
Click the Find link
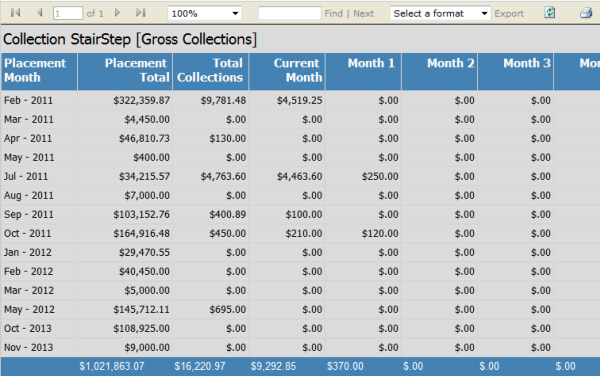coord(334,13)
